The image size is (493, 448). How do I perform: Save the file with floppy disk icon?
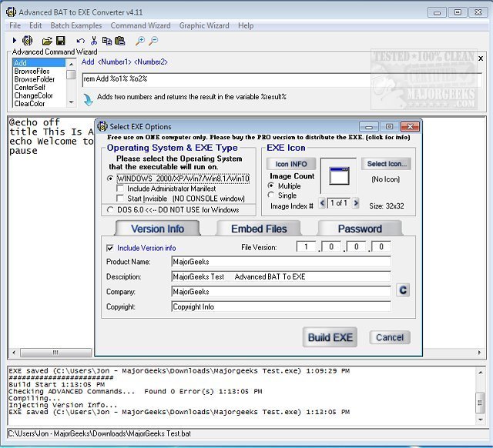click(x=60, y=41)
